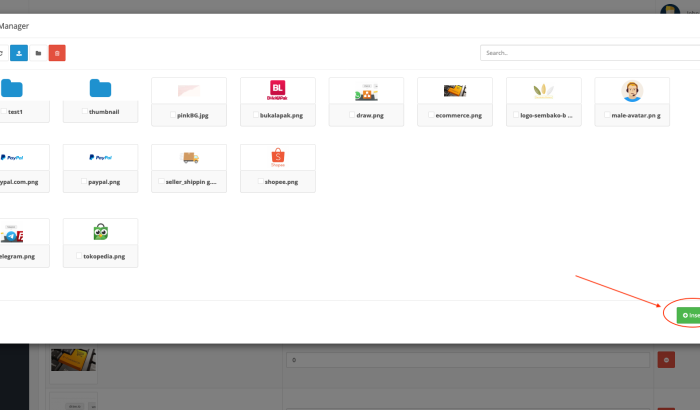Click the green Insert button

point(688,315)
